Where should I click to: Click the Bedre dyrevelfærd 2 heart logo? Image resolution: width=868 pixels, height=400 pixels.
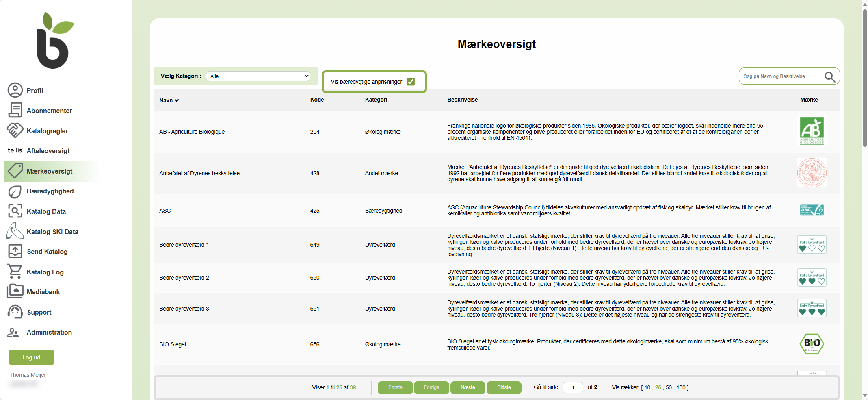[812, 278]
